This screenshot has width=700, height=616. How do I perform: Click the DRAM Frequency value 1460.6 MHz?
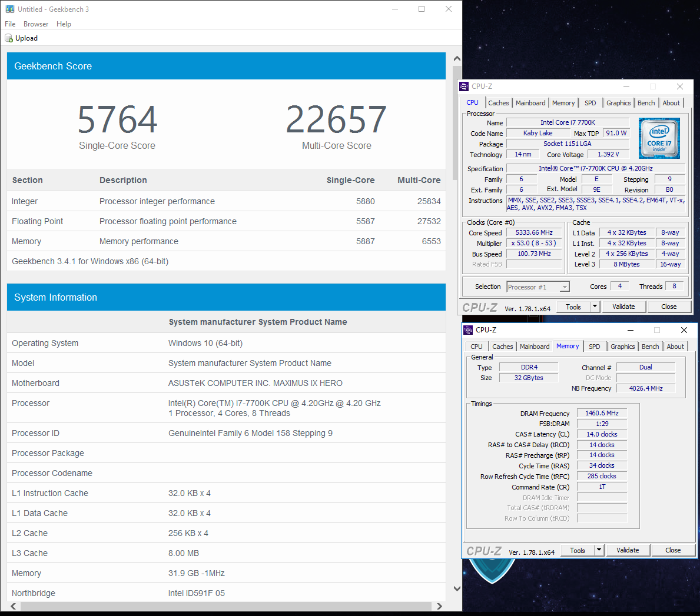click(x=602, y=414)
